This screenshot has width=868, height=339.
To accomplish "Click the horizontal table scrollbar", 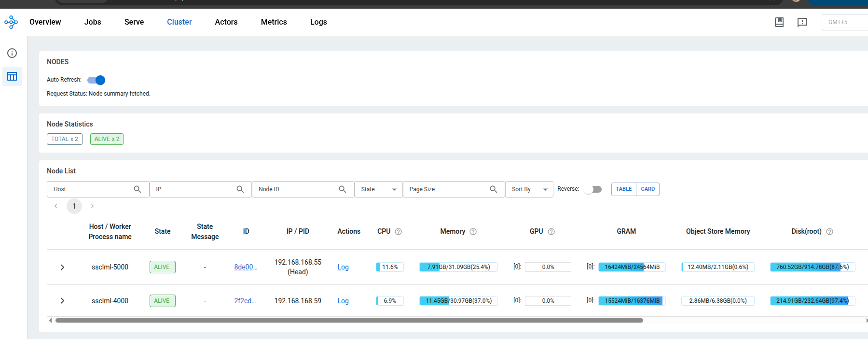I will click(x=349, y=320).
